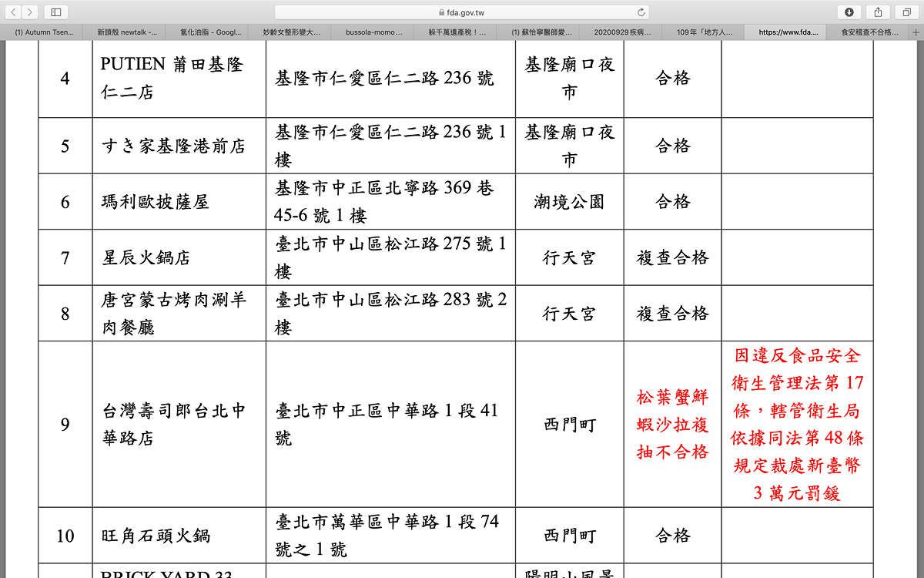This screenshot has height=578, width=924.
Task: Show the tab overview icon
Action: pyautogui.click(x=907, y=12)
